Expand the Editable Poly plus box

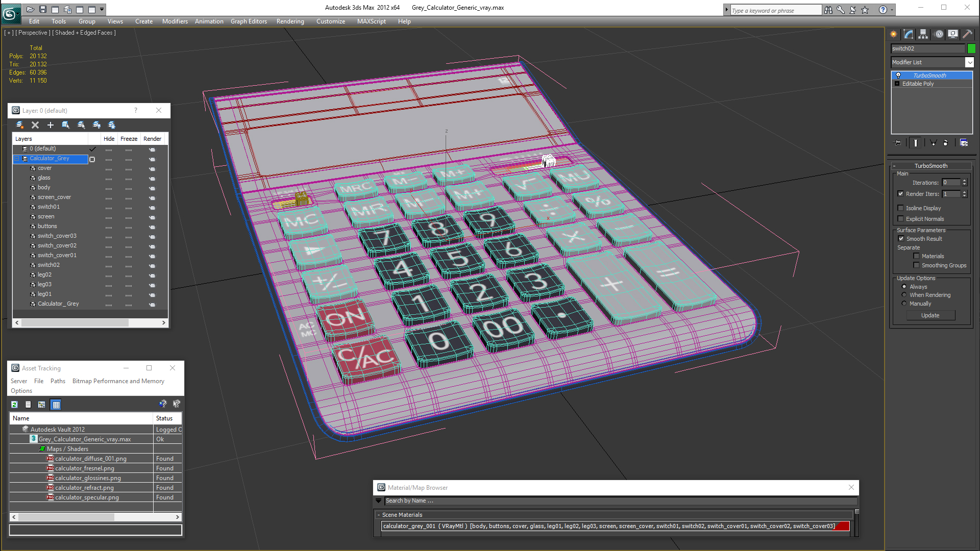897,84
